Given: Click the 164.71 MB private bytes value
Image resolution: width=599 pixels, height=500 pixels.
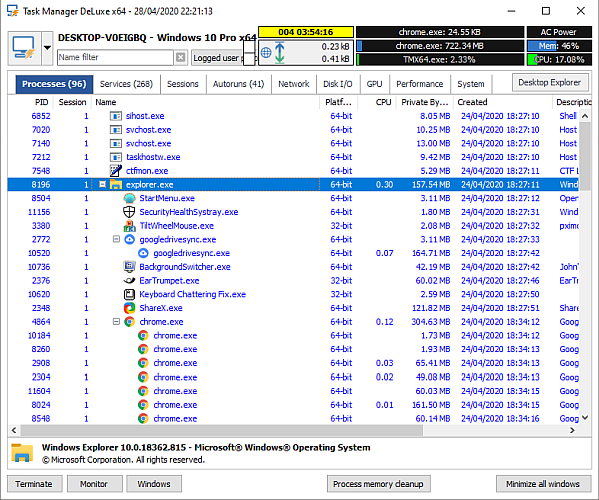Looking at the screenshot, I should pyautogui.click(x=431, y=253).
